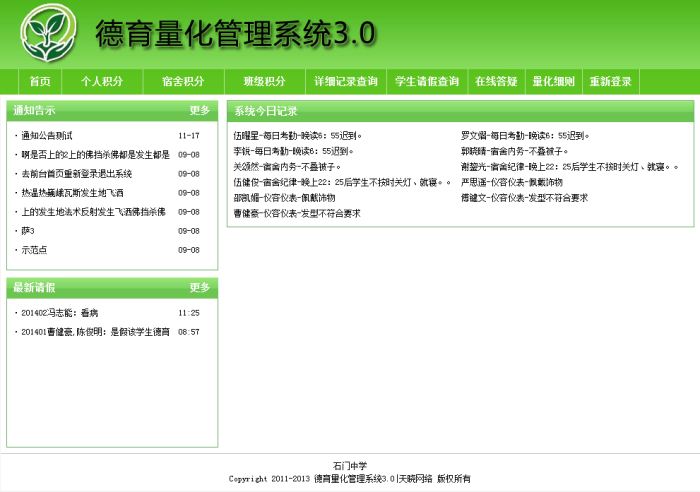Click the green leaf logo icon
This screenshot has height=492, width=700.
click(x=48, y=33)
